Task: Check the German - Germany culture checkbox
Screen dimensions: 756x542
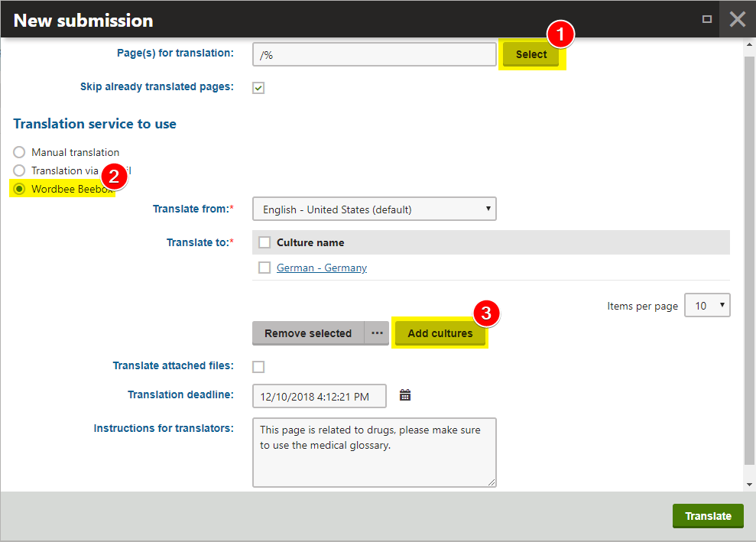Action: [x=264, y=268]
